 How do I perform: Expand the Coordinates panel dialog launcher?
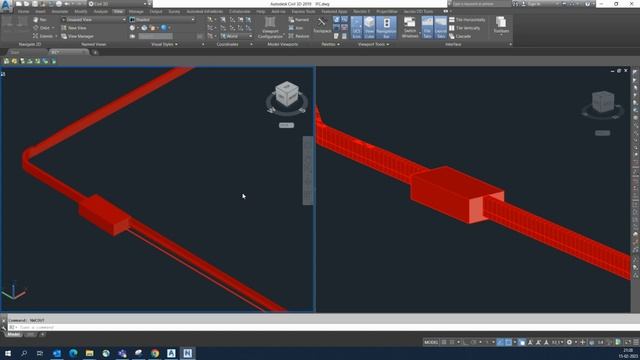click(x=251, y=44)
